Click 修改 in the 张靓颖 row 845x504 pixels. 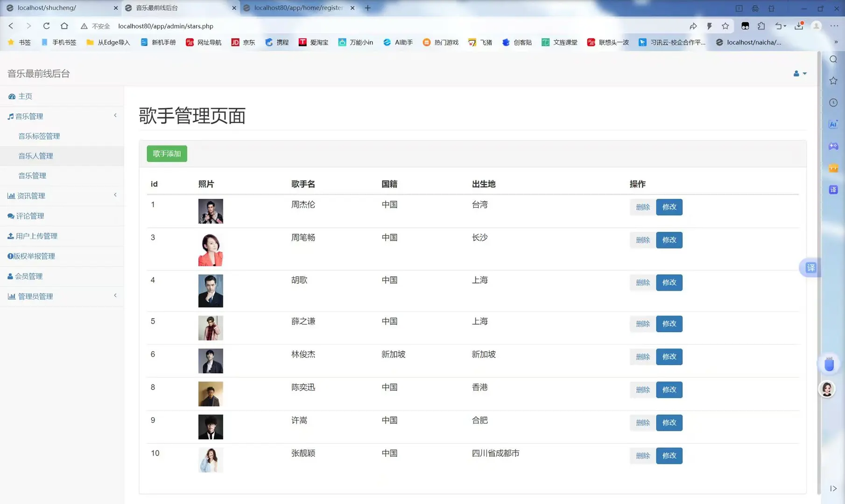pyautogui.click(x=669, y=455)
